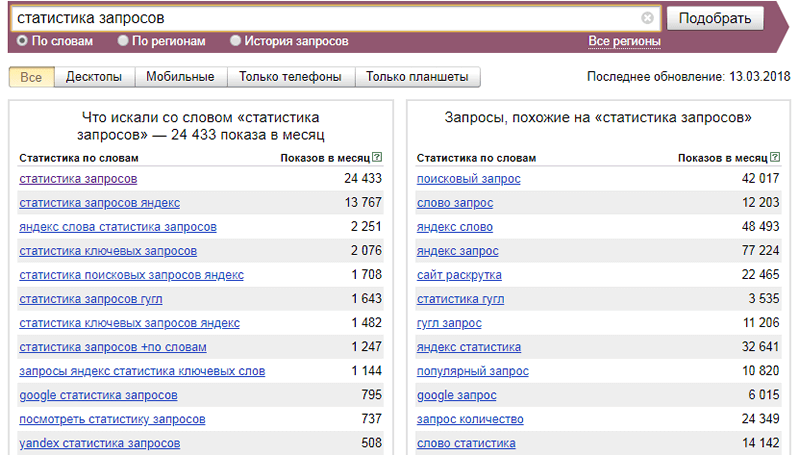Open the статистика гугл link
The width and height of the screenshot is (800, 455).
(x=460, y=299)
